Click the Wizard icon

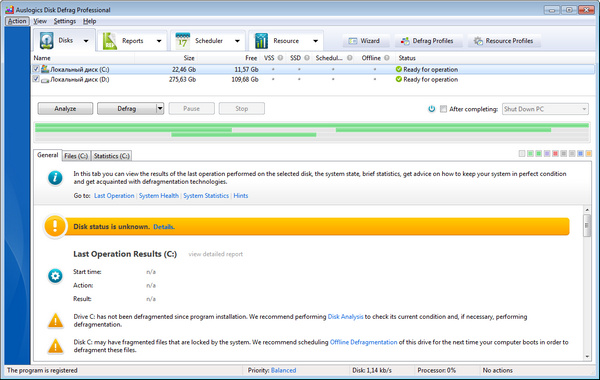pyautogui.click(x=352, y=41)
